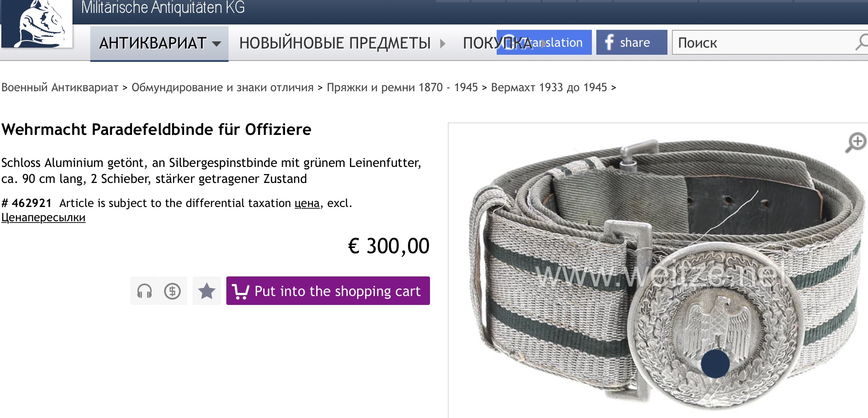Click the Facebook share button

pyautogui.click(x=631, y=42)
